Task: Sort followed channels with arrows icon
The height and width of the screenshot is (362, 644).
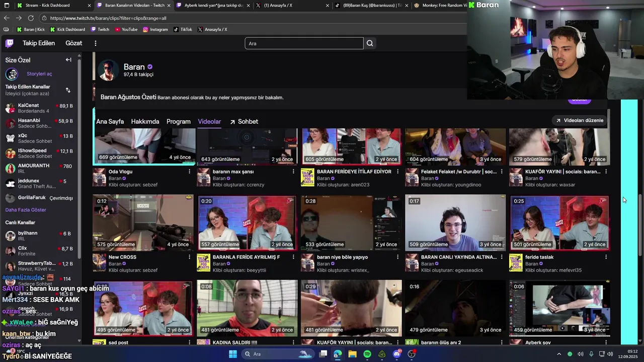Action: coord(68,90)
